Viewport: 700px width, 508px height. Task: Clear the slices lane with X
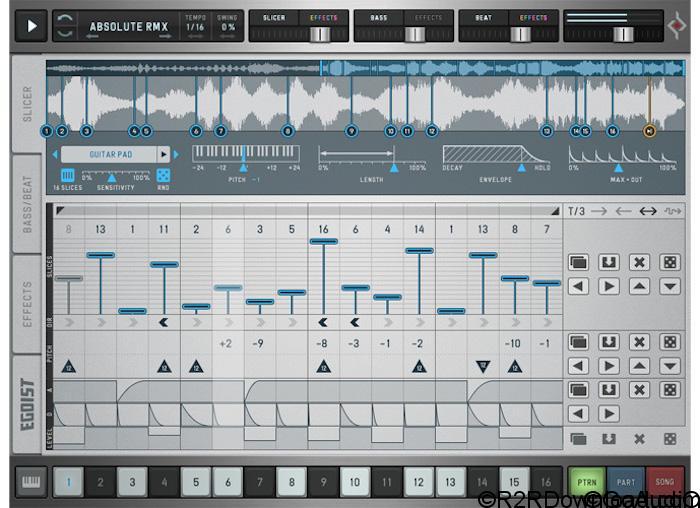[639, 262]
